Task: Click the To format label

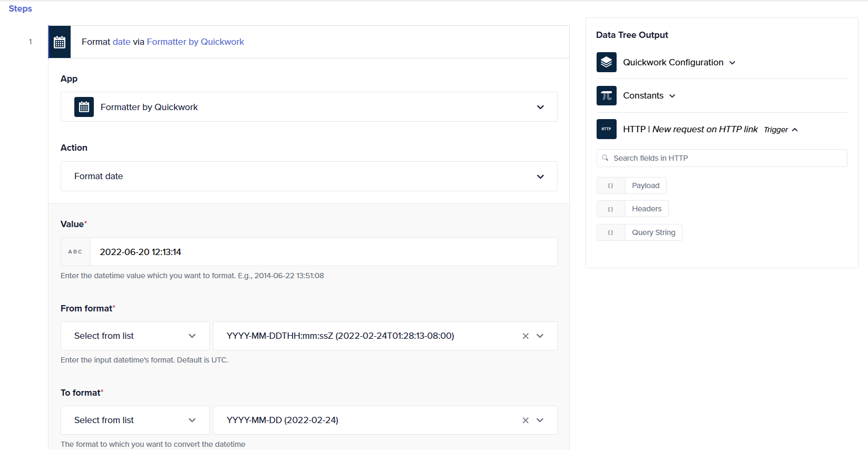Action: click(81, 393)
